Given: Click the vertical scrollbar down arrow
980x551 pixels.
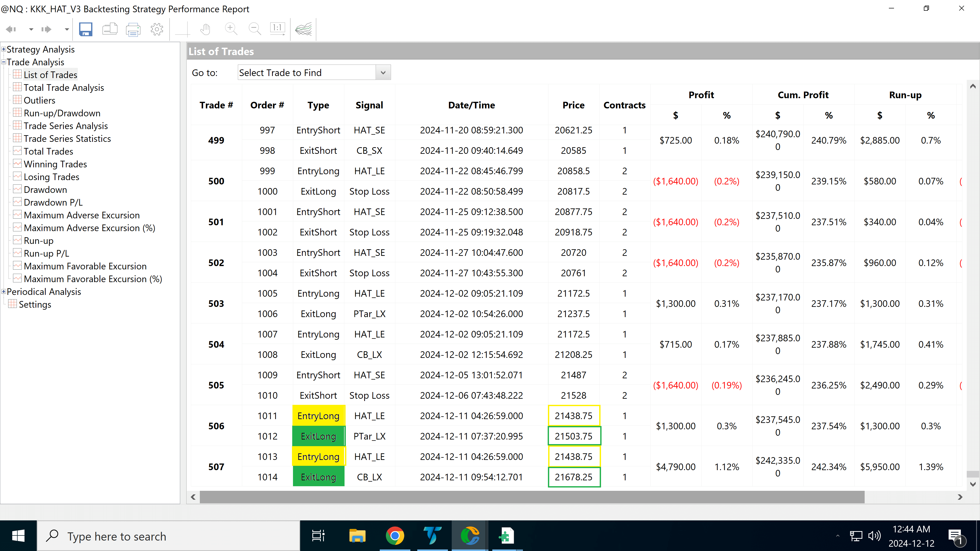Looking at the screenshot, I should [x=973, y=484].
